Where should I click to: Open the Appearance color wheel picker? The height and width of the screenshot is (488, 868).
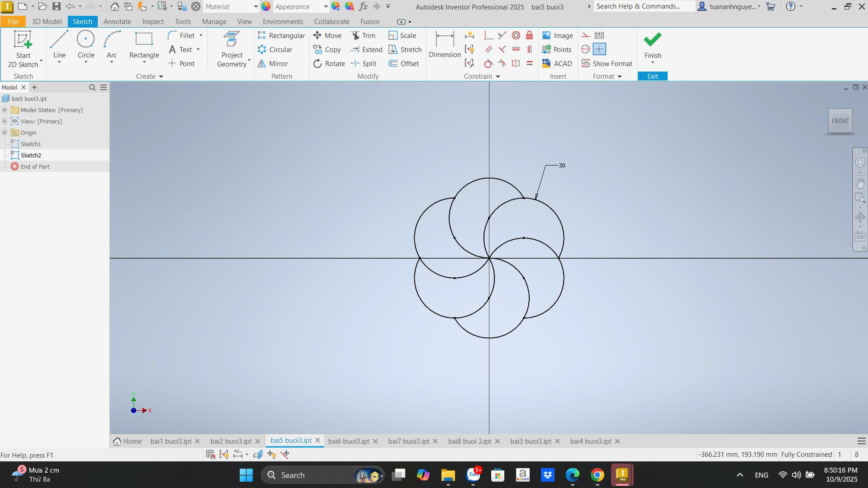266,7
